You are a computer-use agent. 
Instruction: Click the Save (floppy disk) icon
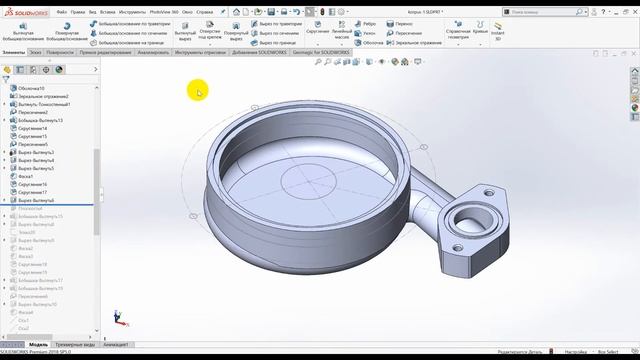click(271, 12)
